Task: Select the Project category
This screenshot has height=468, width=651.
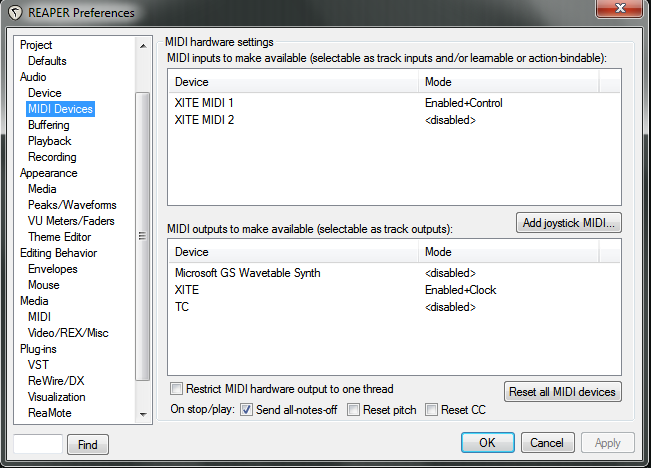Action: pyautogui.click(x=36, y=45)
